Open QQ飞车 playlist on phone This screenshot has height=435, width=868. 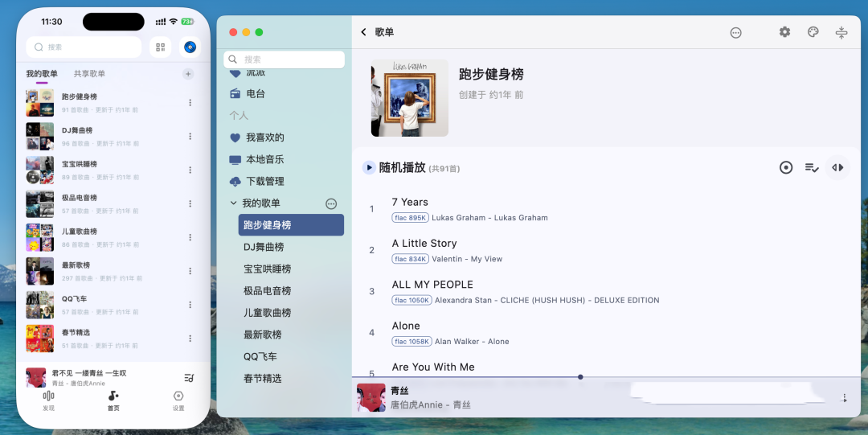113,305
